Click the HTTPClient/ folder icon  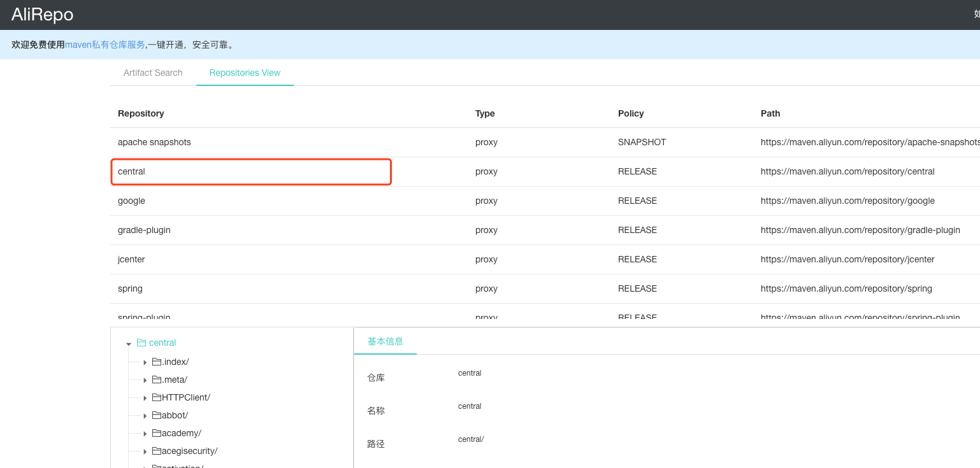click(157, 397)
